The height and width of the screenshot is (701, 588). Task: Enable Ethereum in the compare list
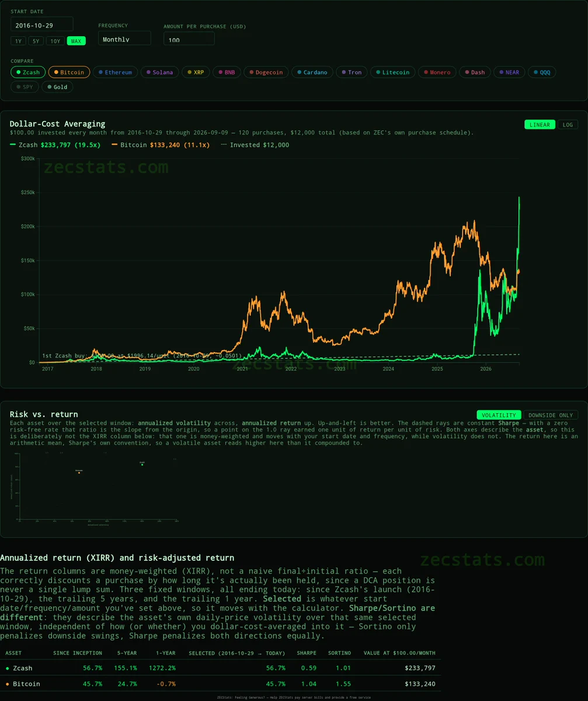tap(116, 72)
